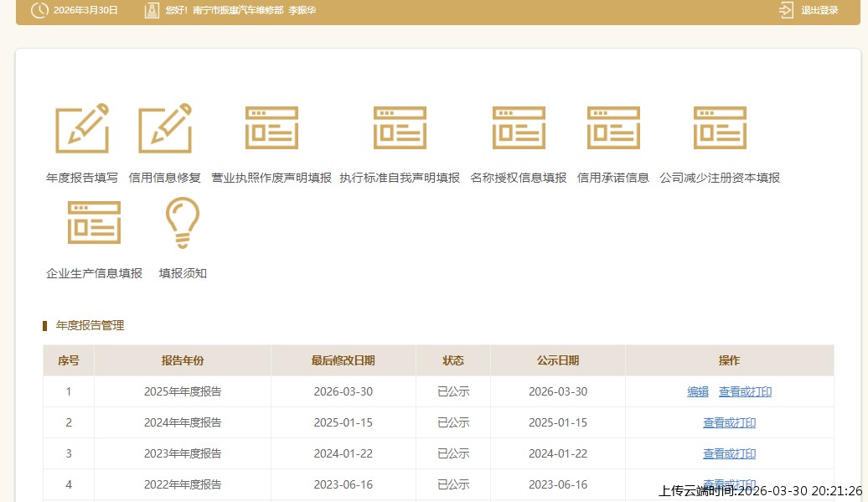Screen dimensions: 868x502
Task: Click the clock icon beside the date
Action: coord(39,11)
